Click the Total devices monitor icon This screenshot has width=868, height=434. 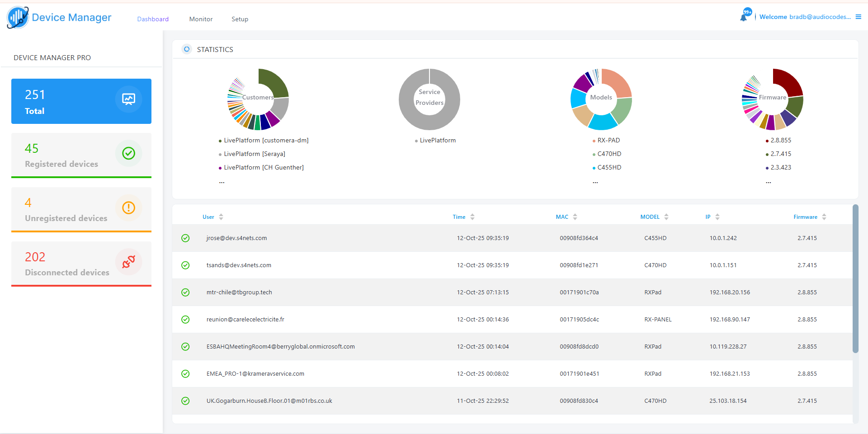[128, 99]
